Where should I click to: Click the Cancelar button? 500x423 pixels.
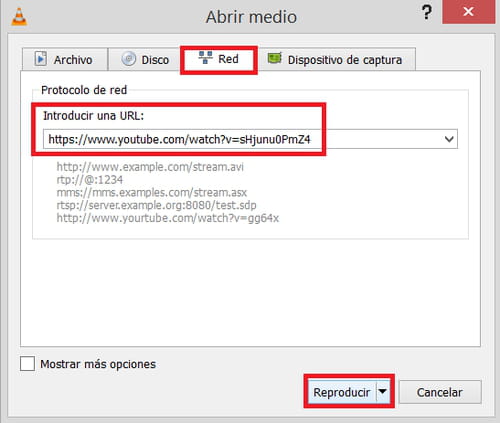(x=440, y=392)
